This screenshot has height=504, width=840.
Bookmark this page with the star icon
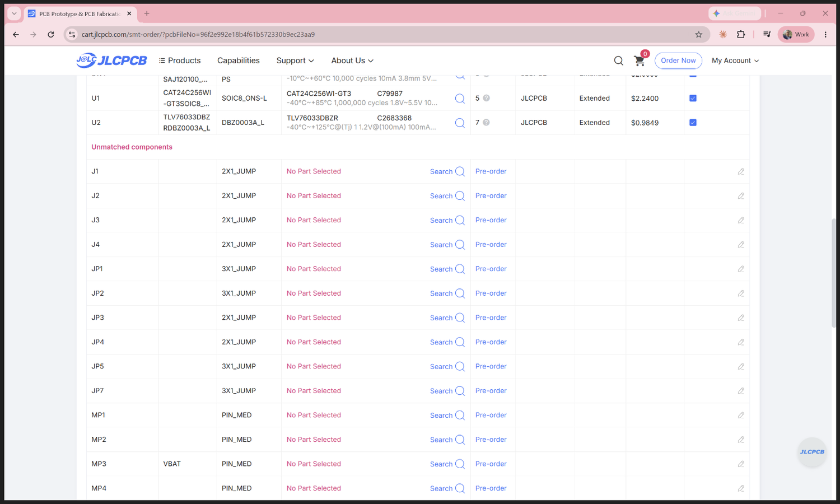698,34
